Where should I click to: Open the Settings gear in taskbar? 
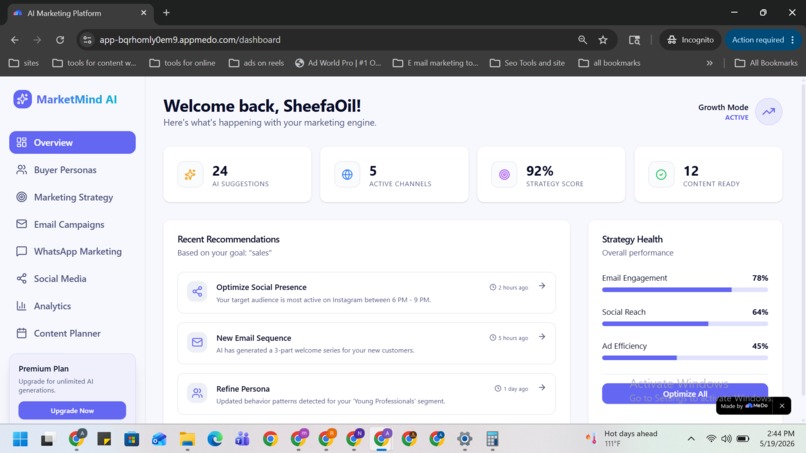pos(464,439)
